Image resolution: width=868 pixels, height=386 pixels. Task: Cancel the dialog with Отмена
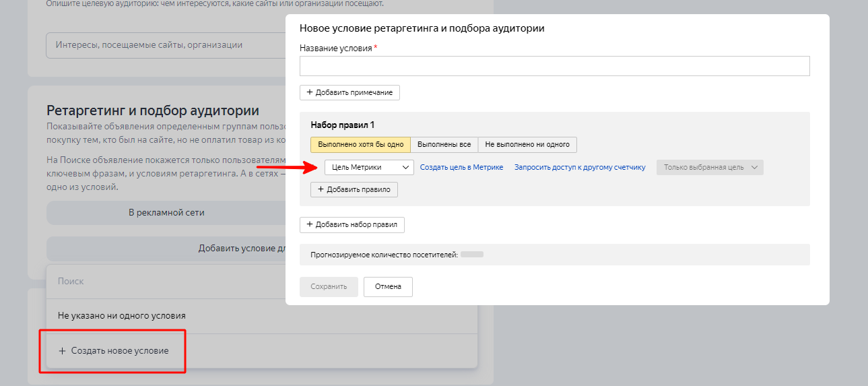(388, 287)
